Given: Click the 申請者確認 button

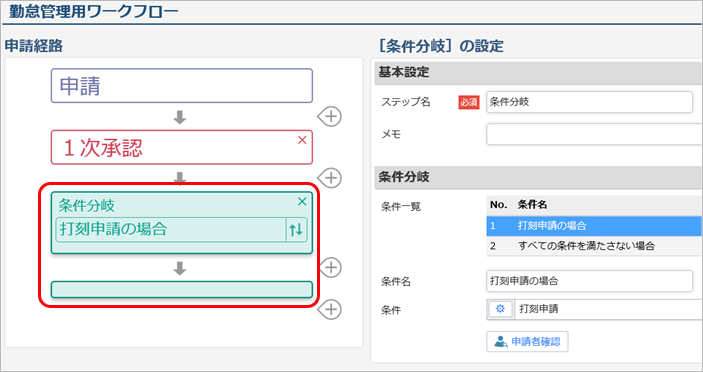Looking at the screenshot, I should point(527,342).
